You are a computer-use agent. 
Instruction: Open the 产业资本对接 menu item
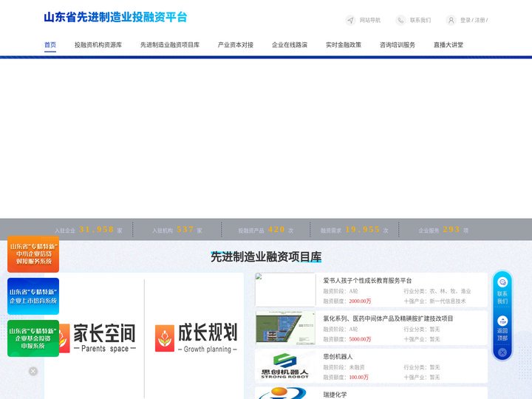236,44
